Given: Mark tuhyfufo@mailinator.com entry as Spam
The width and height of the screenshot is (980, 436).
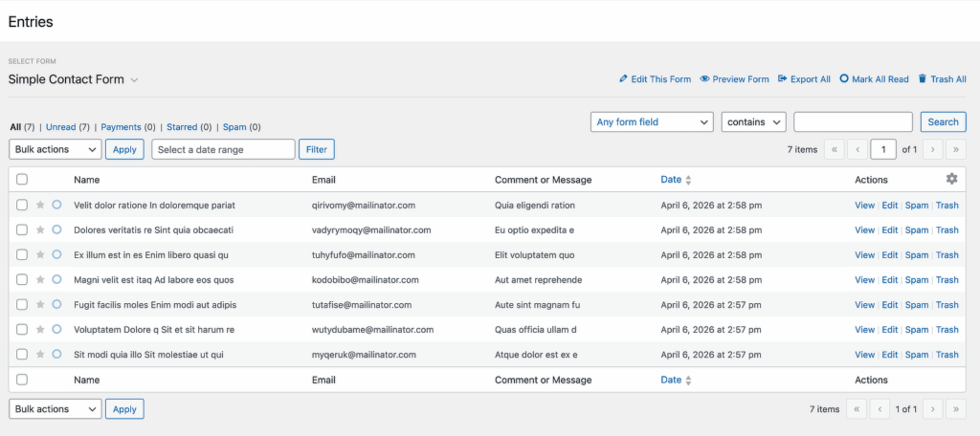Looking at the screenshot, I should [x=917, y=255].
